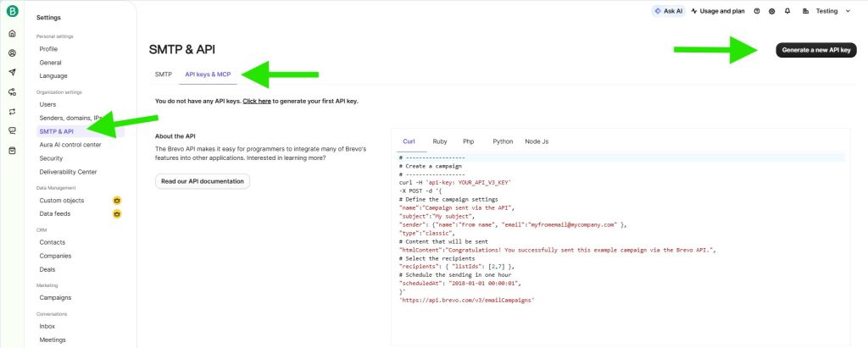
Task: Open Campaigns paper plane icon
Action: pos(12,73)
